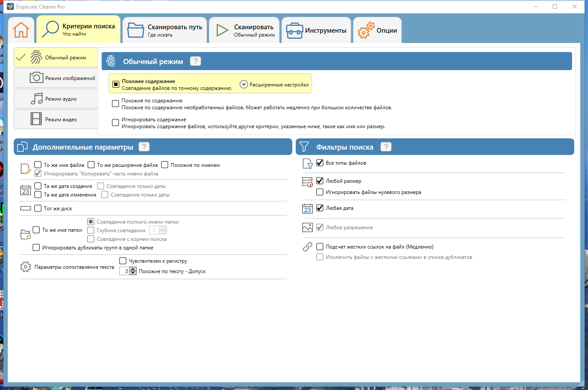Enable Игнорировать содержание option

115,123
